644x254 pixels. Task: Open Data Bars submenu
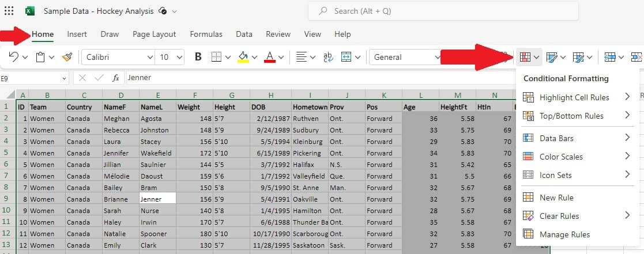point(577,138)
